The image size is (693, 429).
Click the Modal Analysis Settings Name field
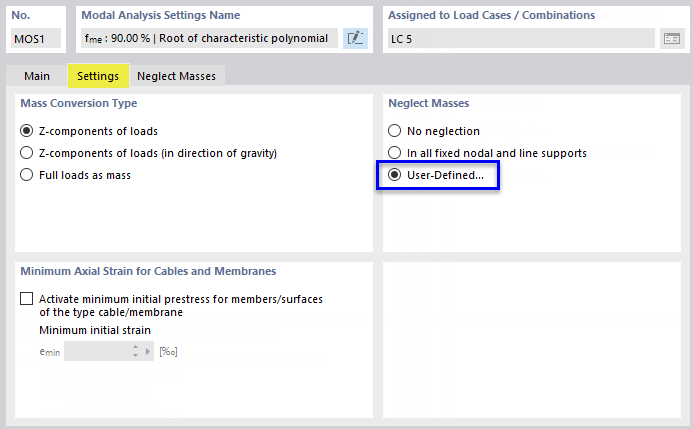click(x=208, y=38)
